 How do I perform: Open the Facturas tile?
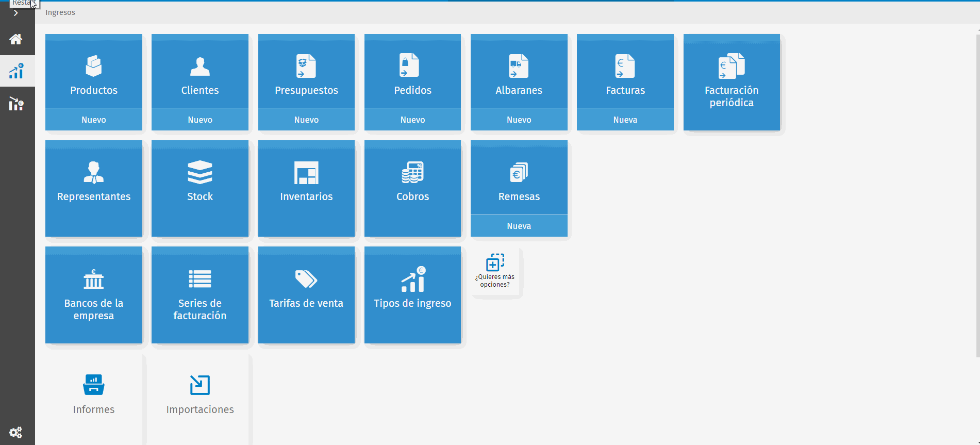[x=625, y=71]
